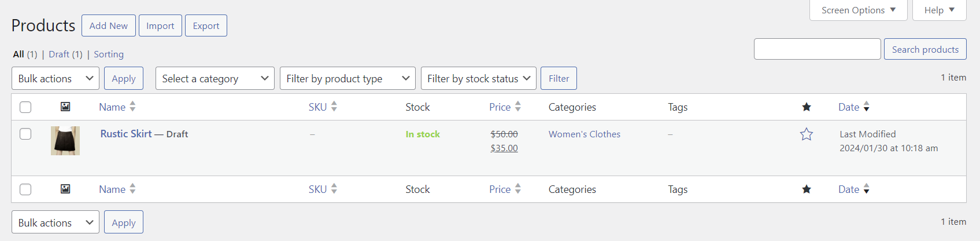Open Filter by stock status dropdown

click(478, 78)
